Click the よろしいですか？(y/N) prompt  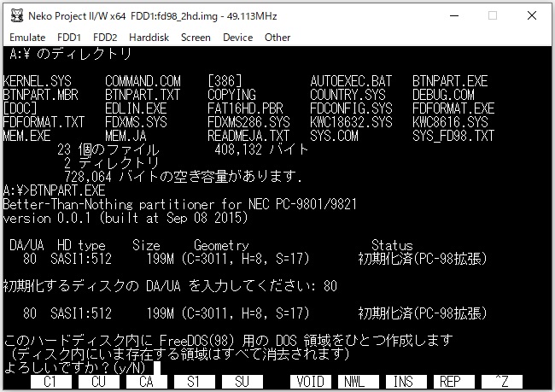75,368
